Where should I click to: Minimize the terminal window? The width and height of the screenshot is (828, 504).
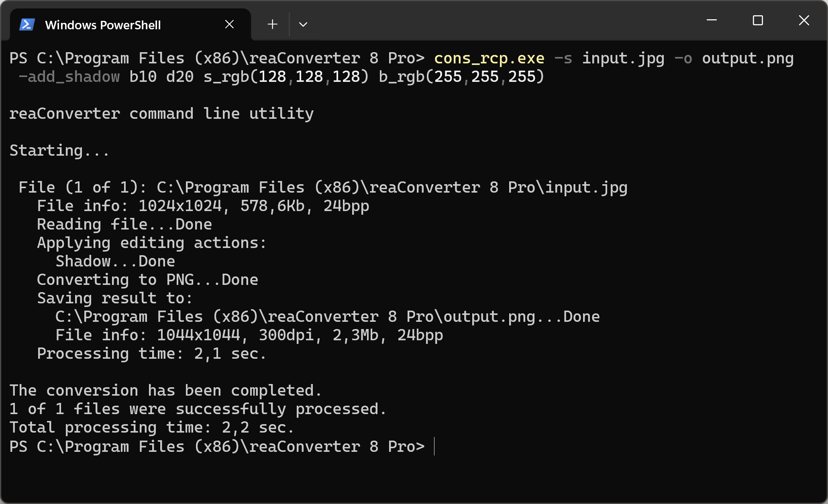pos(712,20)
